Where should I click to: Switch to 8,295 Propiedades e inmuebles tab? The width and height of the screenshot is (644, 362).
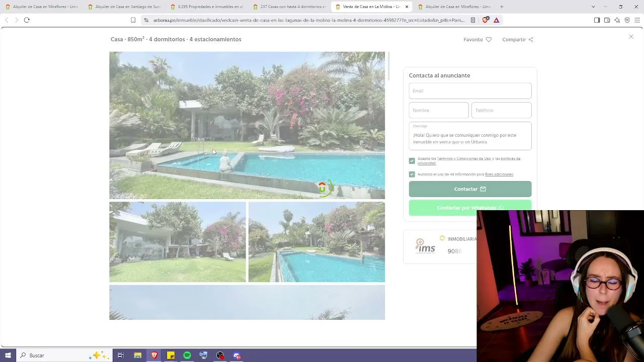pos(207,7)
